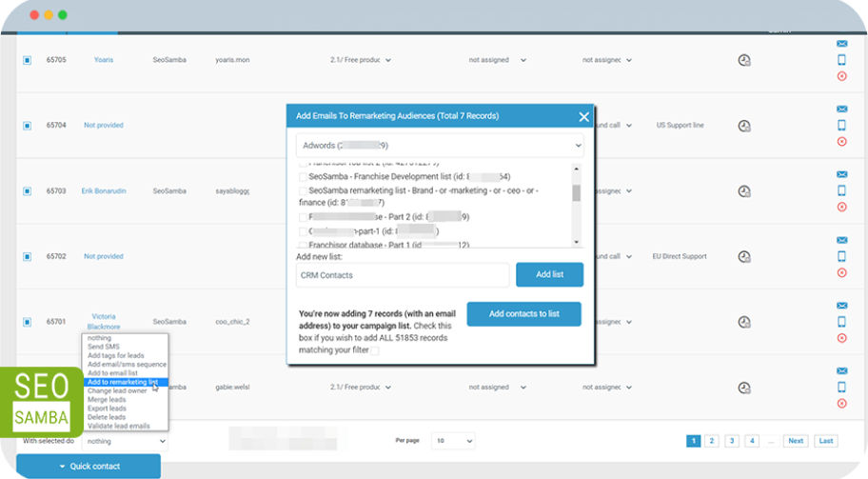Open clock history icon for lead 65701

click(744, 322)
